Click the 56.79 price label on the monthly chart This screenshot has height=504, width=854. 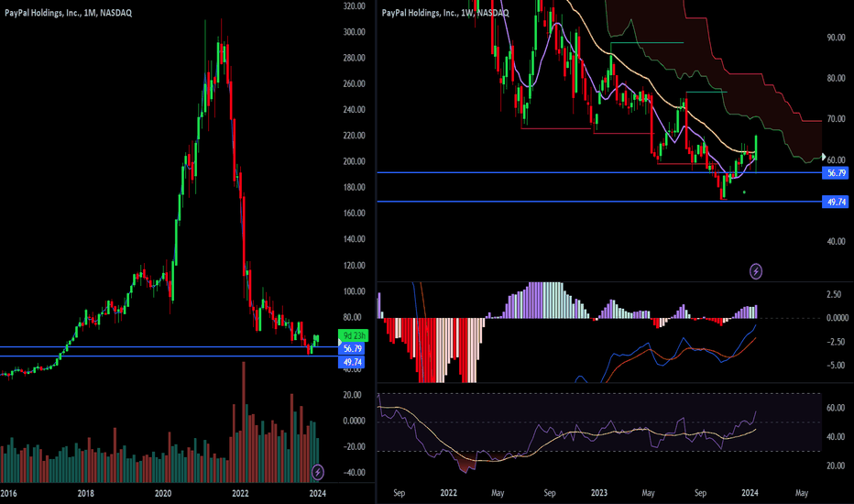pos(353,349)
